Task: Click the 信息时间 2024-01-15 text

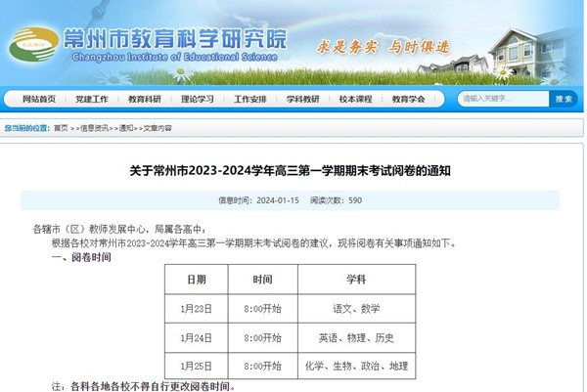Action: click(x=258, y=200)
